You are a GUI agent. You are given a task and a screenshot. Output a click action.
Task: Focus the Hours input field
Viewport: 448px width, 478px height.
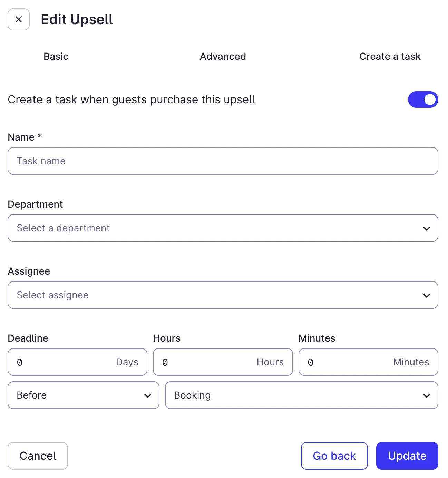coord(207,362)
